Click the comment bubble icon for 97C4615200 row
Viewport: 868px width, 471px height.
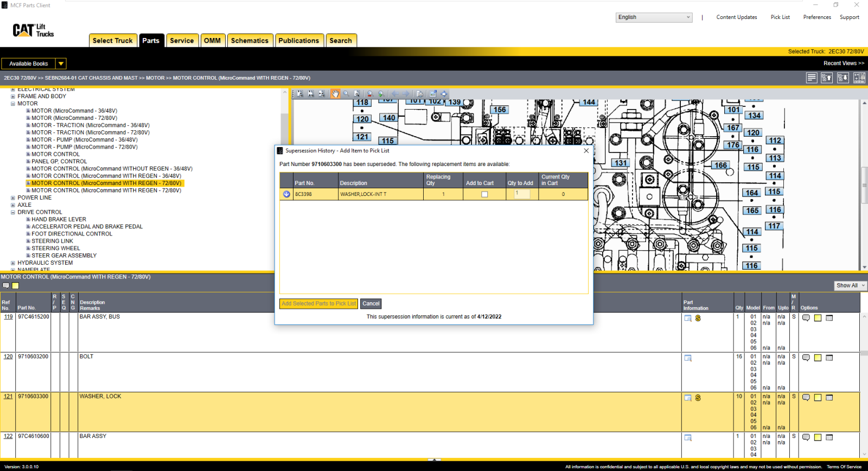pyautogui.click(x=806, y=318)
